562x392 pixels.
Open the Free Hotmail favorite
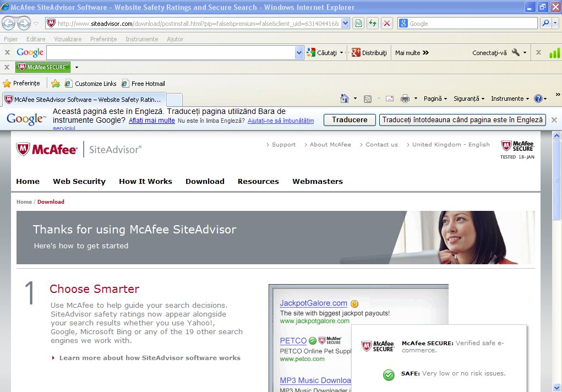(x=143, y=84)
